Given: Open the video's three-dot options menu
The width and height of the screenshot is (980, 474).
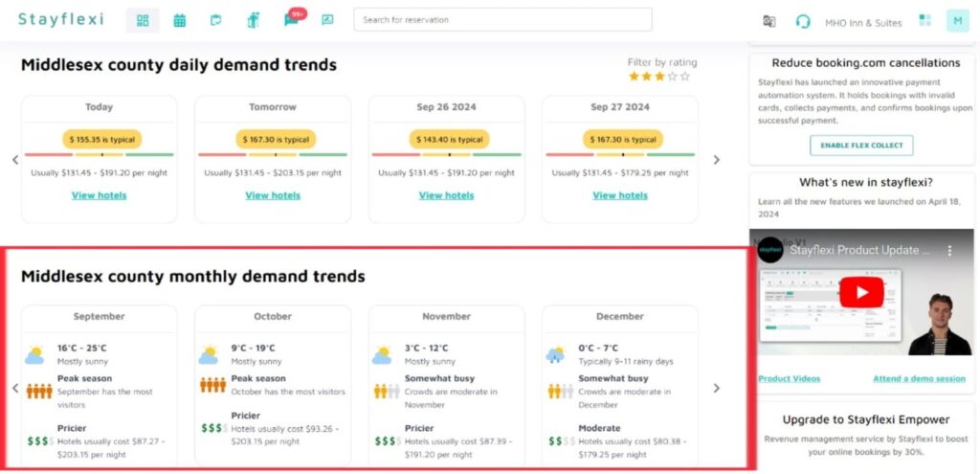Looking at the screenshot, I should coord(949,251).
